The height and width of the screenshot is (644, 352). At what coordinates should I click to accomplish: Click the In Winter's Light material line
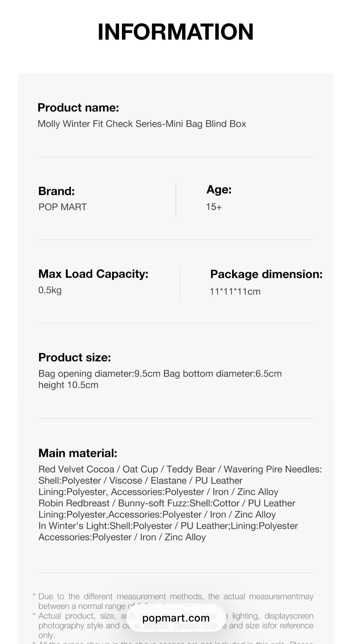pyautogui.click(x=168, y=526)
